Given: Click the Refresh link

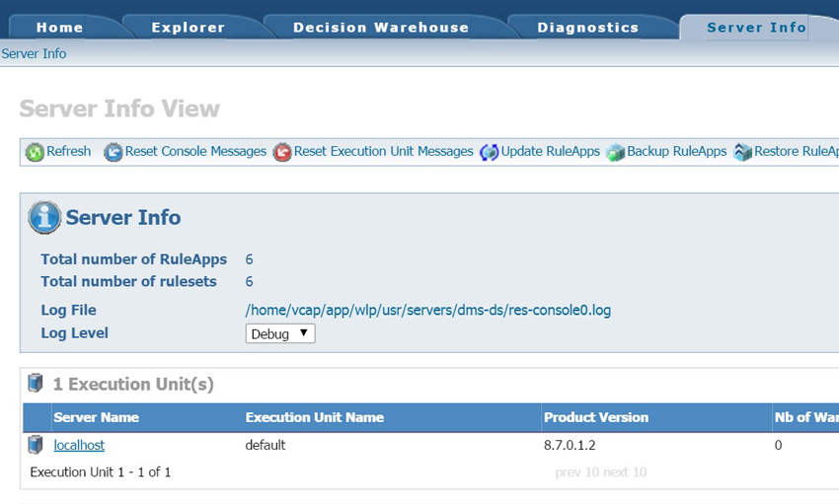Looking at the screenshot, I should [68, 151].
